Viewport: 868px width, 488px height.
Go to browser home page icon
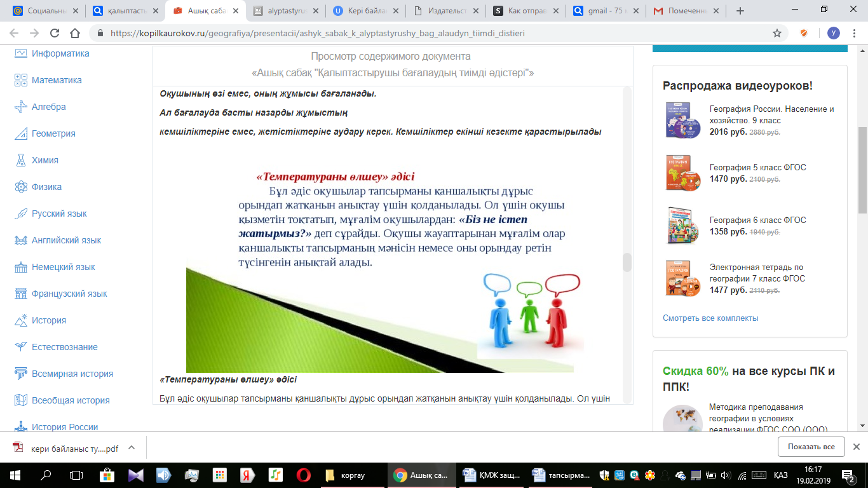click(75, 33)
